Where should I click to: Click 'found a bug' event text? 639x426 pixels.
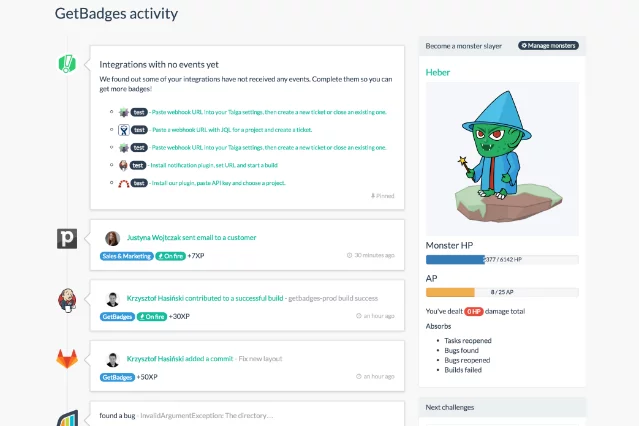coord(117,415)
